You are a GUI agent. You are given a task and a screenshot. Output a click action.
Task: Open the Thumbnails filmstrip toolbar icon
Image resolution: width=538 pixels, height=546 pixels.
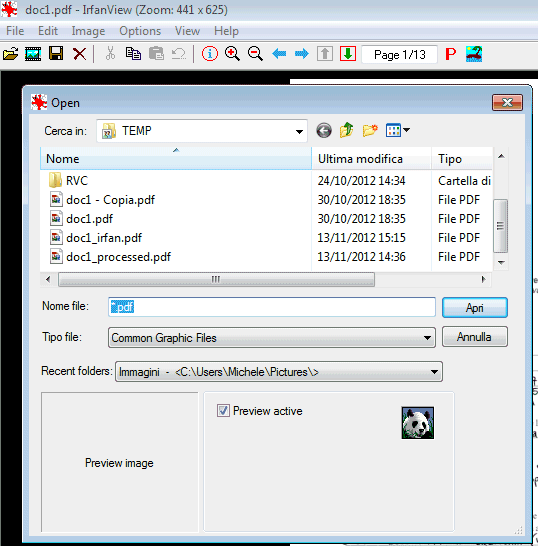click(33, 54)
